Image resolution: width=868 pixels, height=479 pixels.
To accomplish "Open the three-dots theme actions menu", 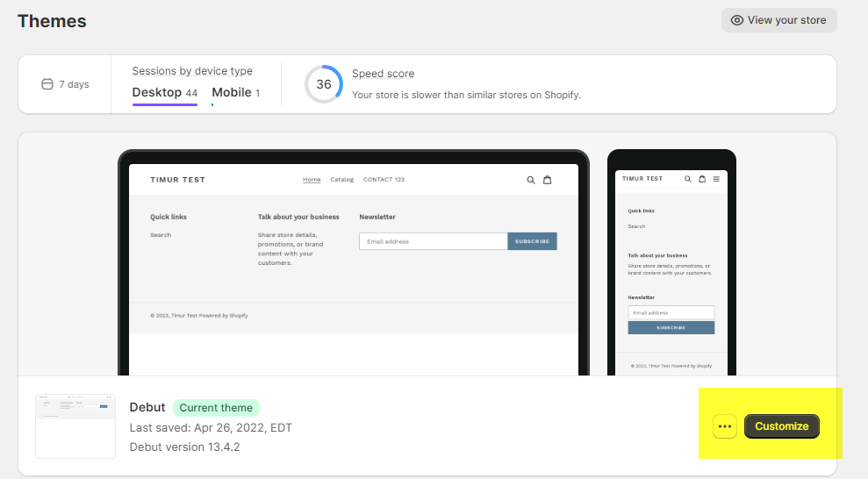I will coord(725,426).
